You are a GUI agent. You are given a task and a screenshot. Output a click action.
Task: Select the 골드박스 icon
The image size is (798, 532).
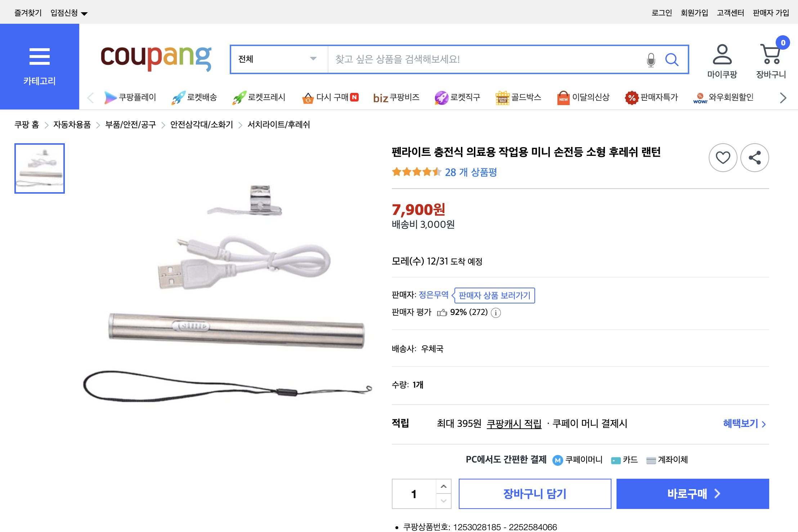503,97
